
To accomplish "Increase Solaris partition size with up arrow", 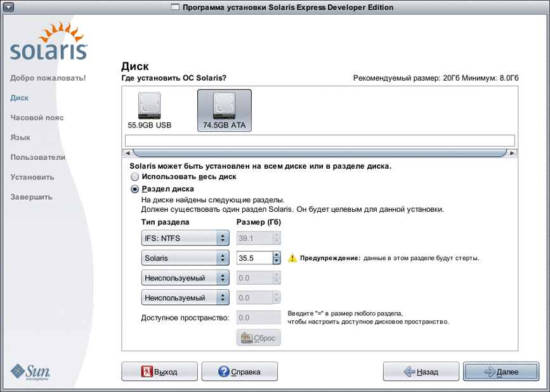I will pos(277,255).
